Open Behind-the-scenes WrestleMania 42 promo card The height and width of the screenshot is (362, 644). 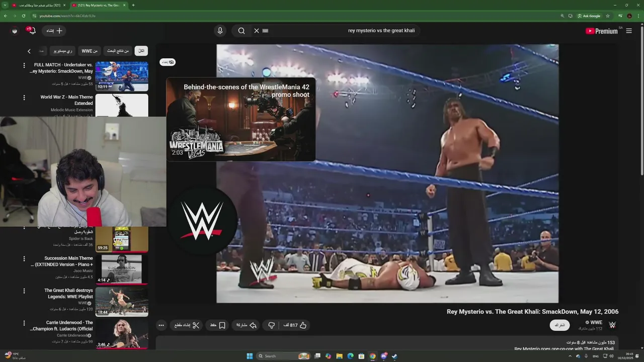point(241,119)
